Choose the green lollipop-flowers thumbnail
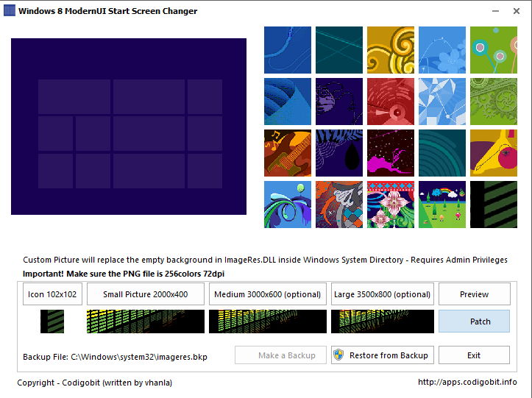Image resolution: width=532 pixels, height=398 pixels. [494, 50]
